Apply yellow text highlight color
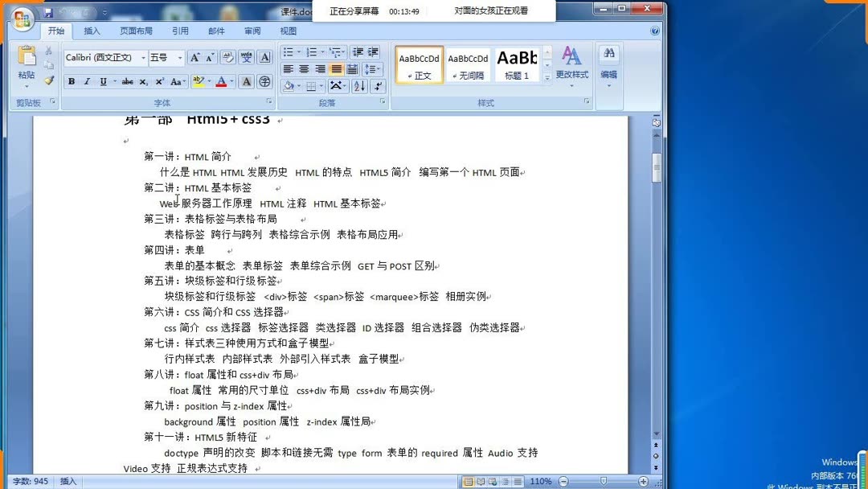This screenshot has width=868, height=489. tap(198, 82)
